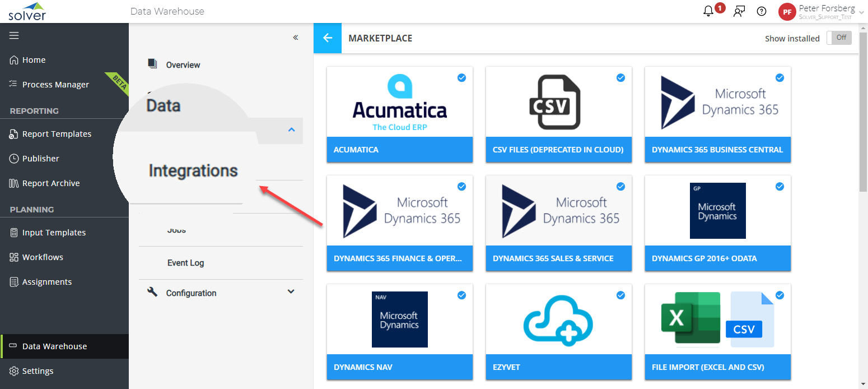
Task: Click the Home house icon
Action: click(x=14, y=60)
